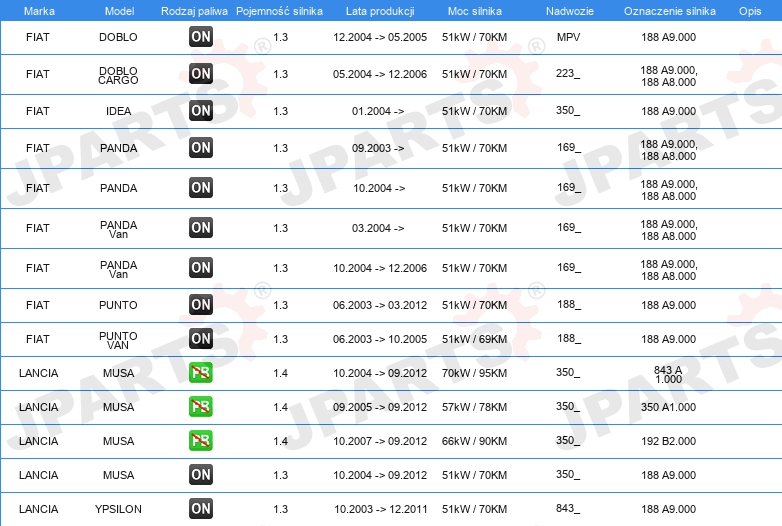Click the ON diesel icon in the LANCIA MUSA 1.3 row
The image size is (782, 526).
(201, 475)
